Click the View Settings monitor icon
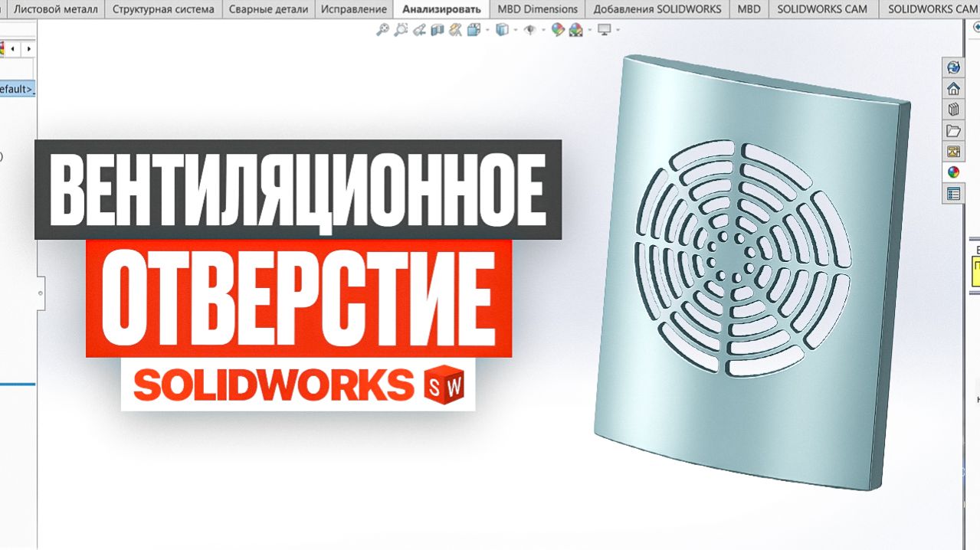The width and height of the screenshot is (980, 550). click(605, 30)
